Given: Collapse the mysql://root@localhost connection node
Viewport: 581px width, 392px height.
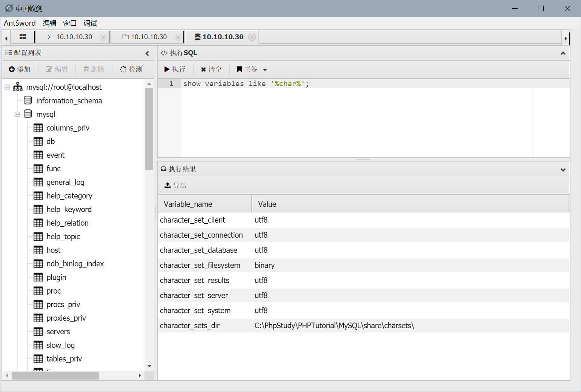Looking at the screenshot, I should [7, 87].
